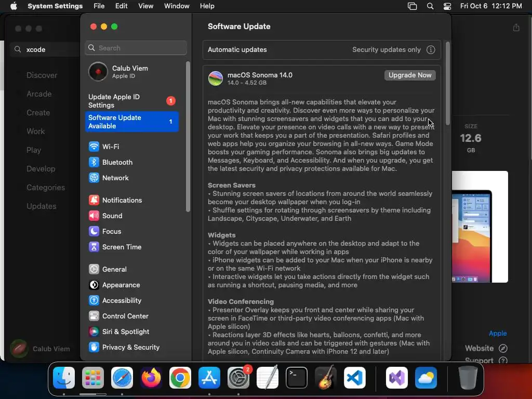Click the share icon in App Store window
The image size is (532, 399).
pyautogui.click(x=516, y=28)
